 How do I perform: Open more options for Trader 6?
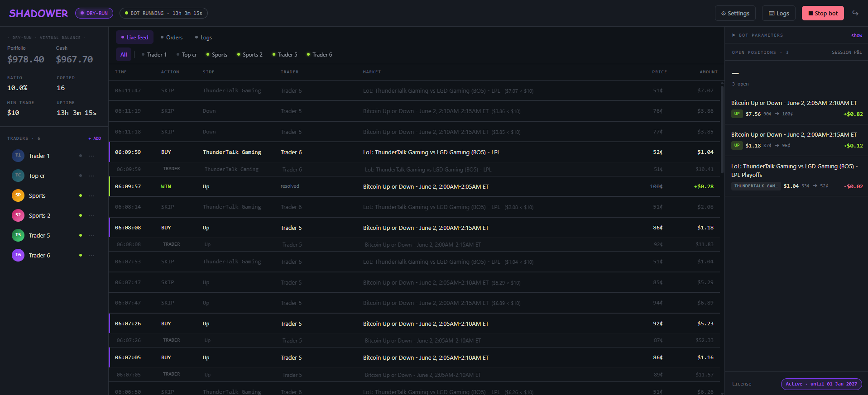91,256
